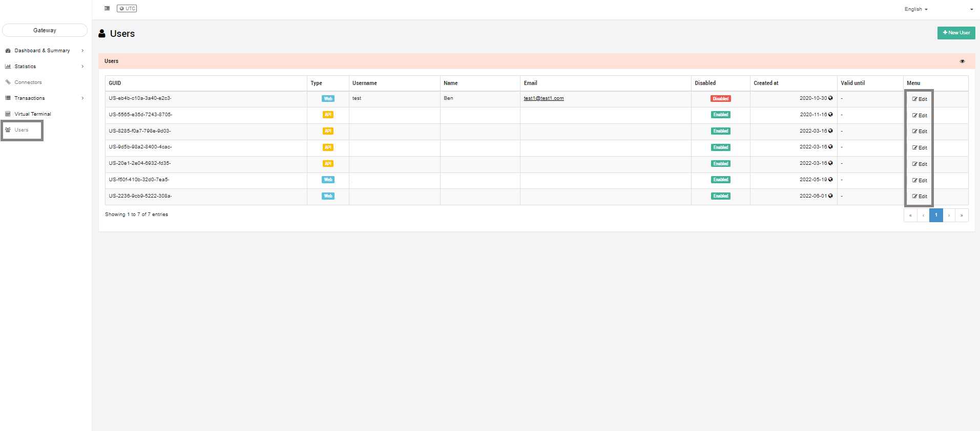This screenshot has width=980, height=431.
Task: Toggle the sidebar with the hamburger icon
Action: [x=107, y=8]
